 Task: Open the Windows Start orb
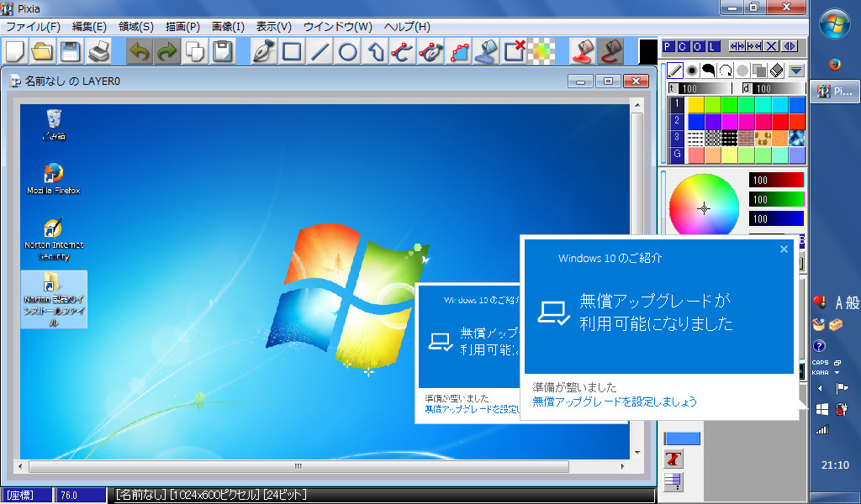click(835, 24)
